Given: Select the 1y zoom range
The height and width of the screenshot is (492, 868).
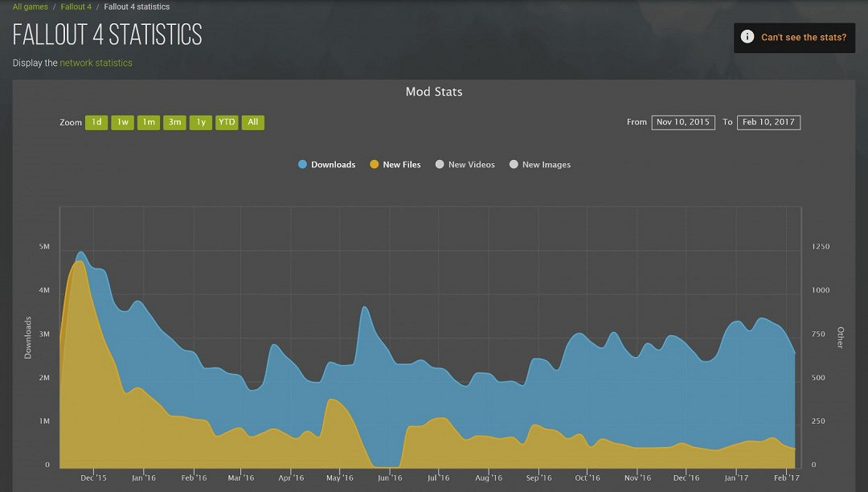Looking at the screenshot, I should (201, 122).
